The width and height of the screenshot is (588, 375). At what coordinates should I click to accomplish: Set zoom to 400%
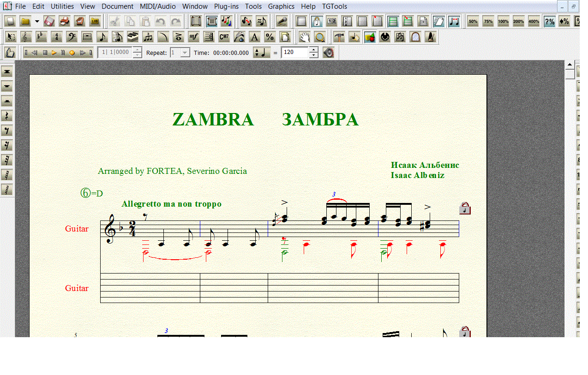click(534, 21)
